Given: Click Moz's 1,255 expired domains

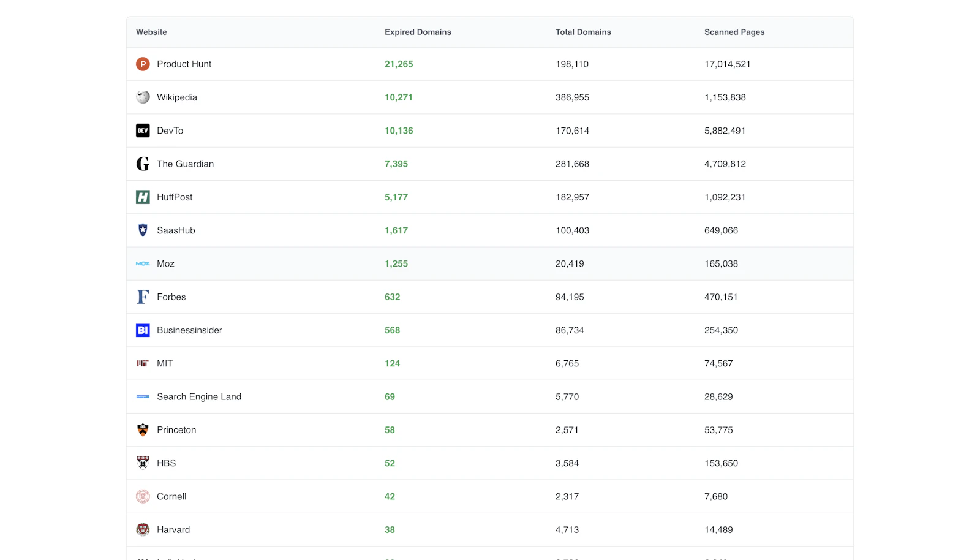Looking at the screenshot, I should pos(396,263).
